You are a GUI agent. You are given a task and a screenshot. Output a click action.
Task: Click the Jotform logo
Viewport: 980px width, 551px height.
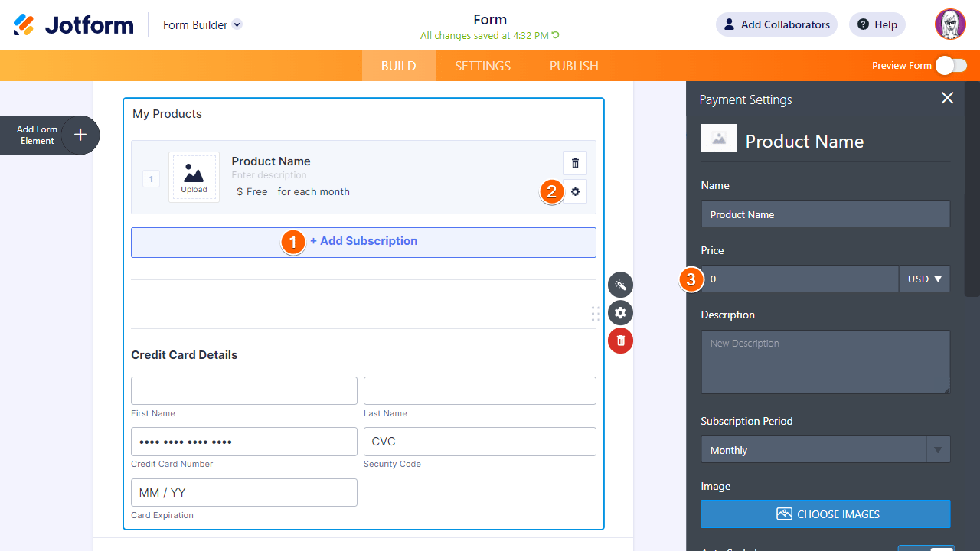[x=73, y=24]
